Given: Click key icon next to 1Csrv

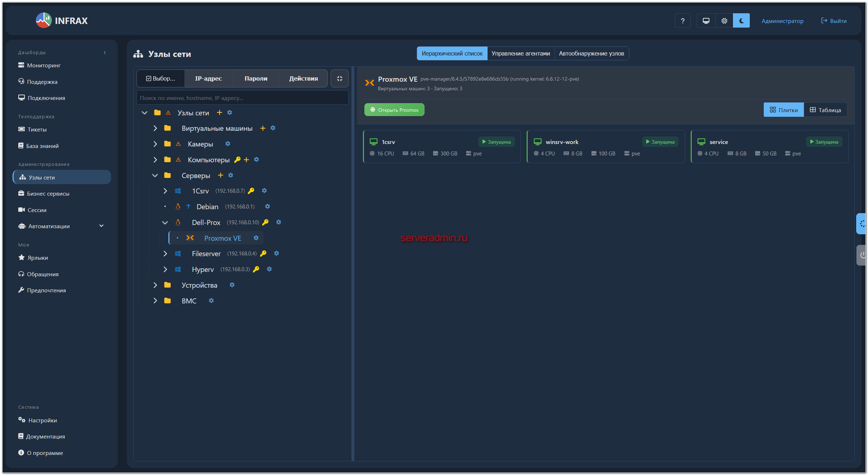Looking at the screenshot, I should tap(251, 191).
